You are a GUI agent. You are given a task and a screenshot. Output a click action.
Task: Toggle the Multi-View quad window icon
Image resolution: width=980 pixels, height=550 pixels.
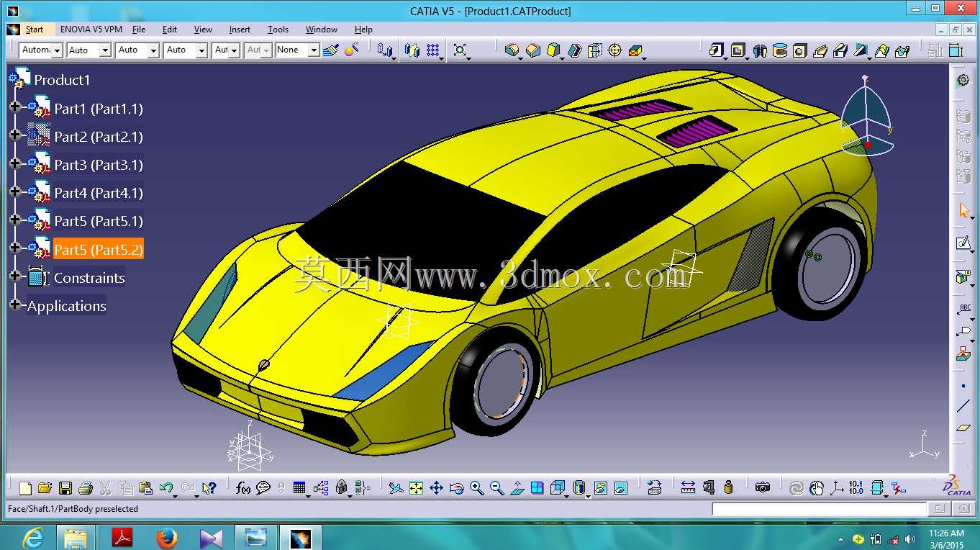coord(537,488)
